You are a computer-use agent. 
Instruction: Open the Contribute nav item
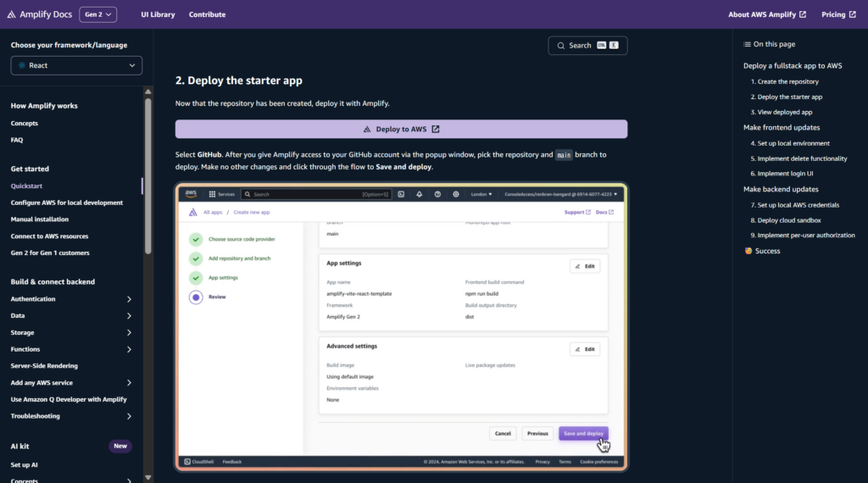click(x=207, y=14)
